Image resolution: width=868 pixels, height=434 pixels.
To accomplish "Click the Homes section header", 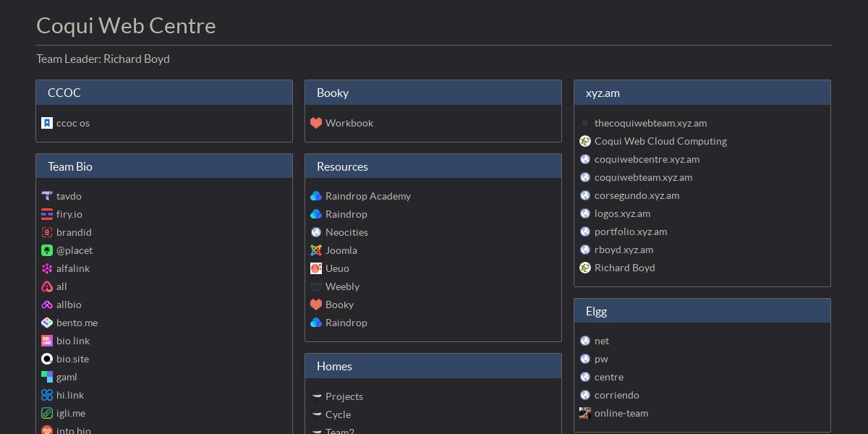I will coord(433,366).
